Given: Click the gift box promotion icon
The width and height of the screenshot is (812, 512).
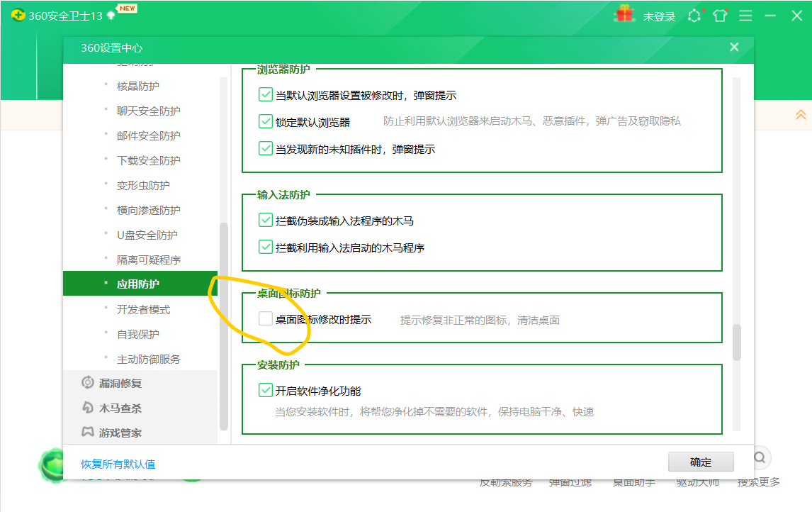Looking at the screenshot, I should coord(624,15).
